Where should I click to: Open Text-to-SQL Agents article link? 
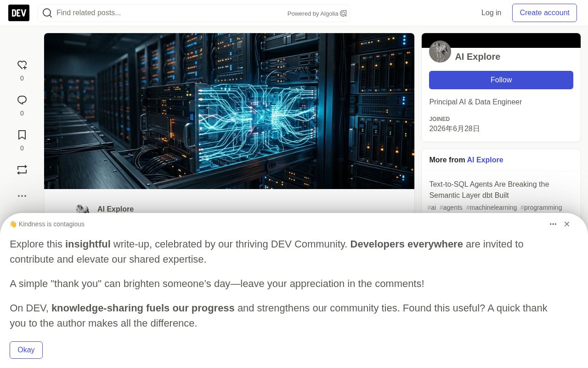(489, 190)
